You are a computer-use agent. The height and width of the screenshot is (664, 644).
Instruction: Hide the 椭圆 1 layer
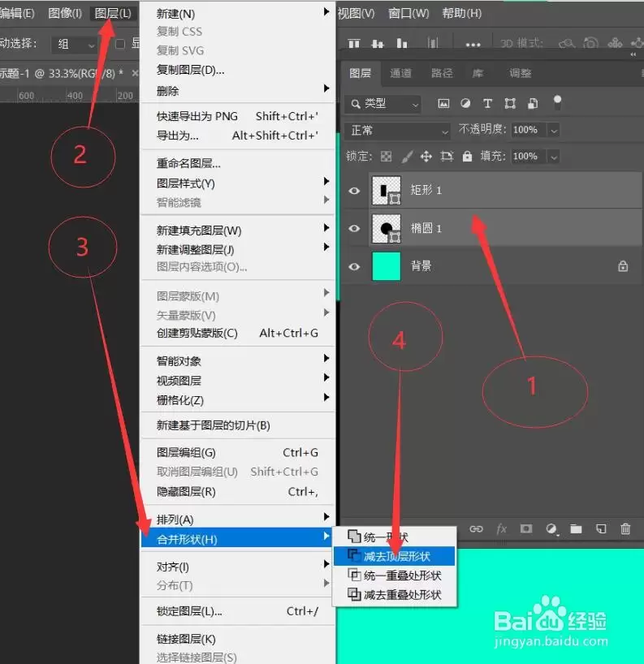coord(354,229)
